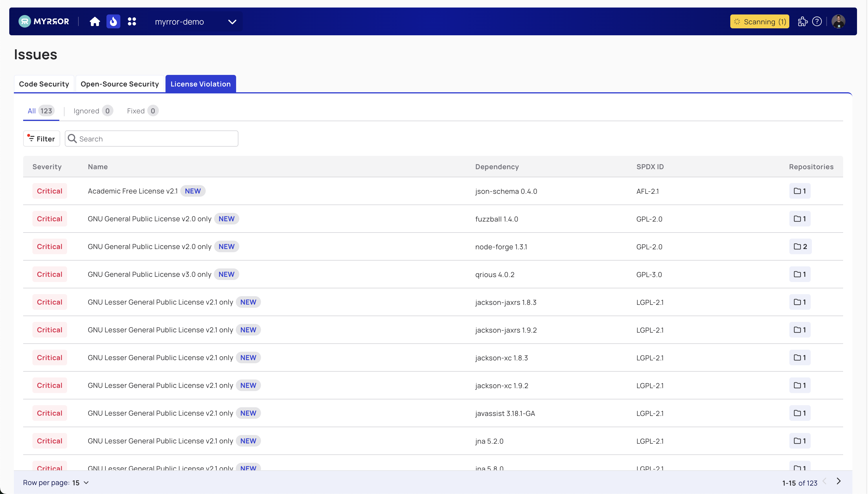Click the Code Security tab

tap(43, 83)
